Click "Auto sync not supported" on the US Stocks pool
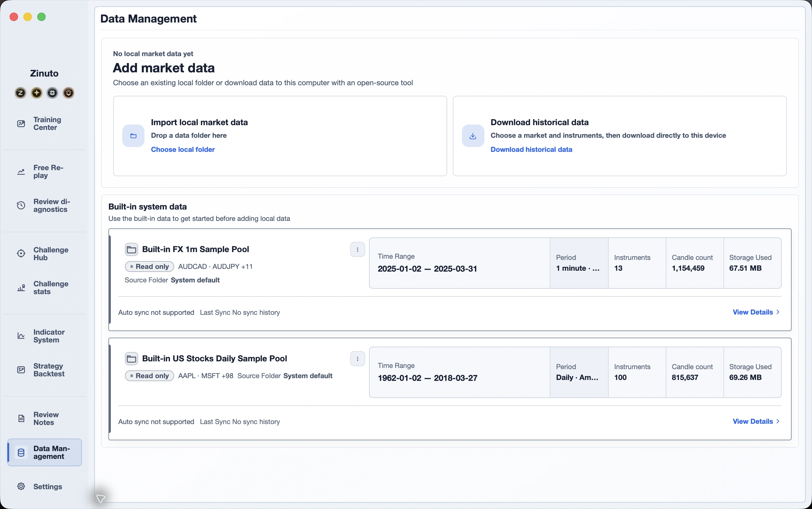 [156, 422]
